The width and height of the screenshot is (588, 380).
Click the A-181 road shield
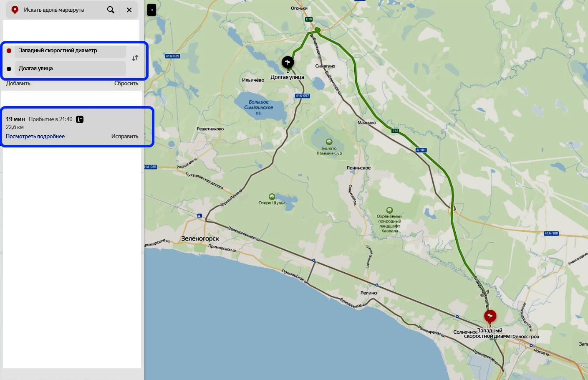[421, 150]
